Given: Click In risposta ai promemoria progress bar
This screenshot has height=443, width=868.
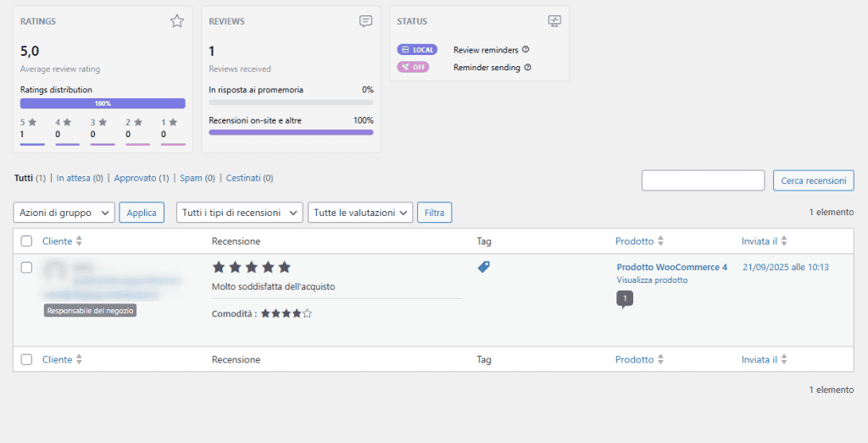Looking at the screenshot, I should tap(292, 102).
